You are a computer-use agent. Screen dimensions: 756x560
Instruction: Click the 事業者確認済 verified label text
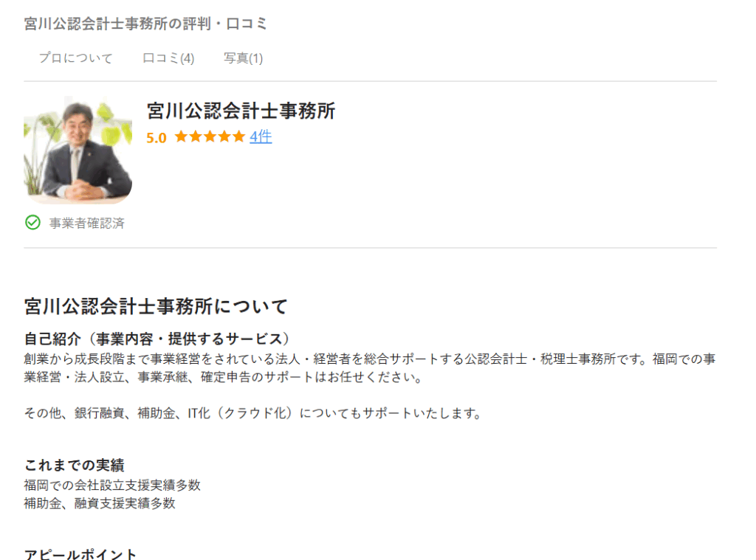click(87, 223)
